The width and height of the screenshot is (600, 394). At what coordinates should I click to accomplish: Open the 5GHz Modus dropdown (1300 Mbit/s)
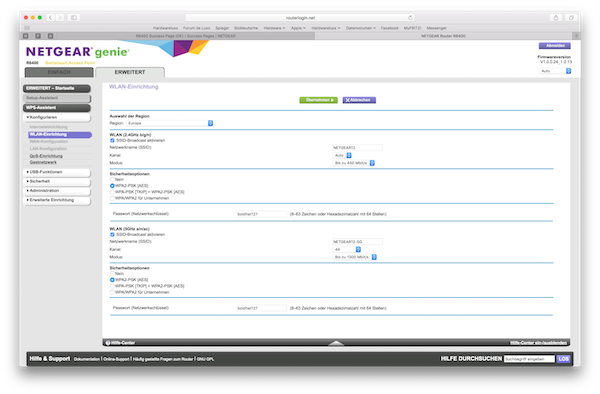[355, 257]
